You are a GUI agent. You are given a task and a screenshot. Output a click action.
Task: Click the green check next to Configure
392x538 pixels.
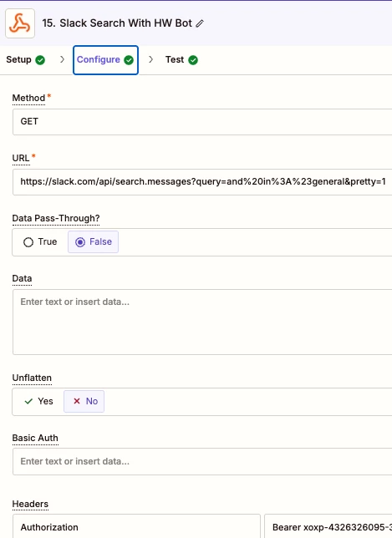129,60
